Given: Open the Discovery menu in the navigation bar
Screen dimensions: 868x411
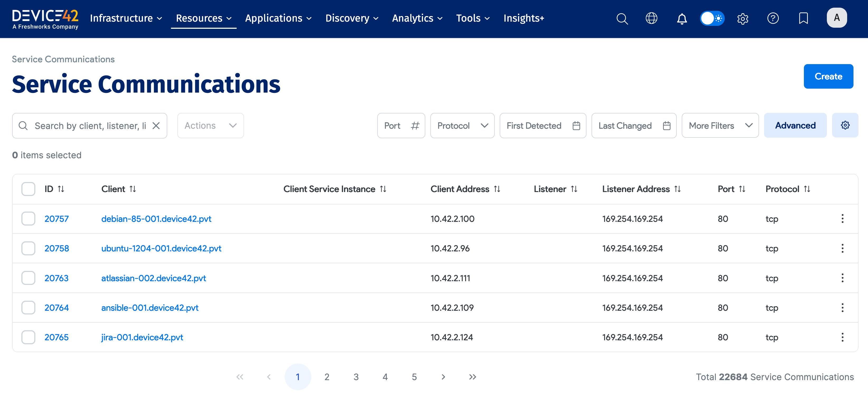Looking at the screenshot, I should pos(352,18).
